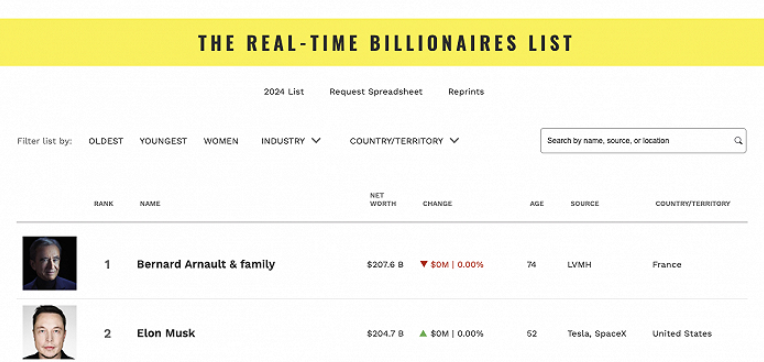This screenshot has width=764, height=362.
Task: Open Bernard Arnault's portrait thumbnail
Action: click(x=49, y=263)
